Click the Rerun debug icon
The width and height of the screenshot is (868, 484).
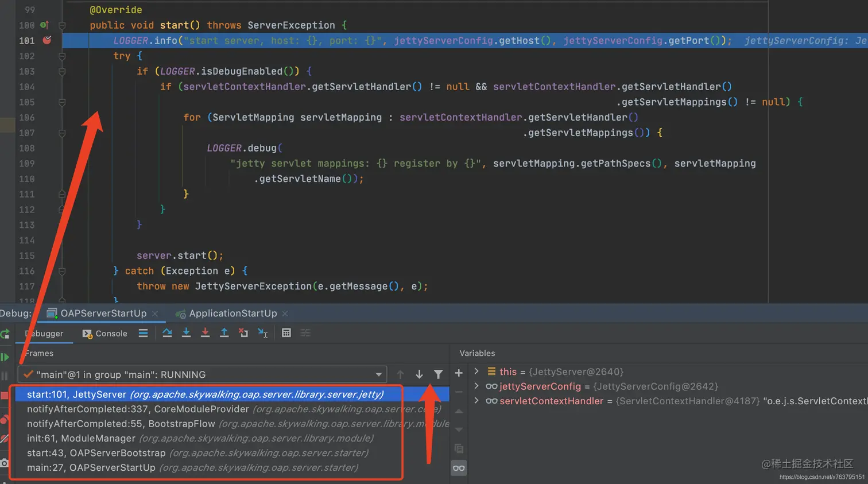point(5,334)
